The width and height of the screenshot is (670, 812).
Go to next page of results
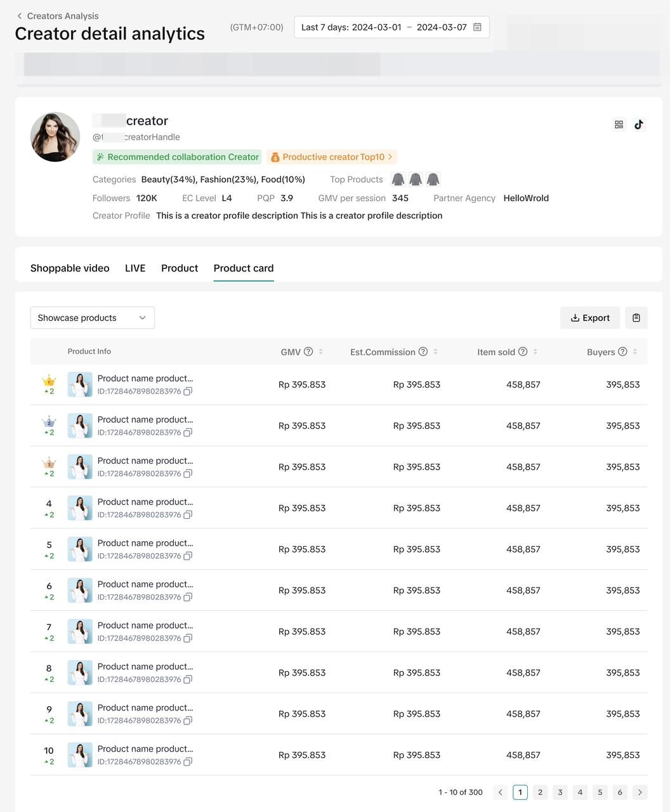coord(640,792)
